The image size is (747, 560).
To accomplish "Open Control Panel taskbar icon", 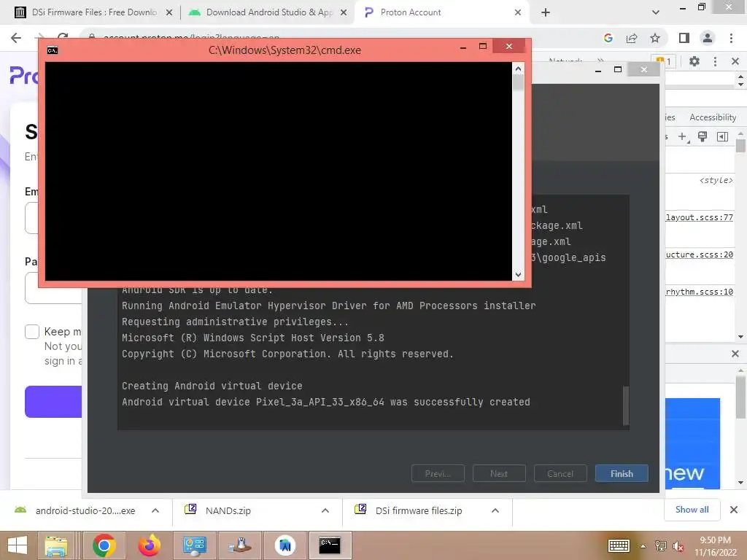I will click(x=194, y=545).
